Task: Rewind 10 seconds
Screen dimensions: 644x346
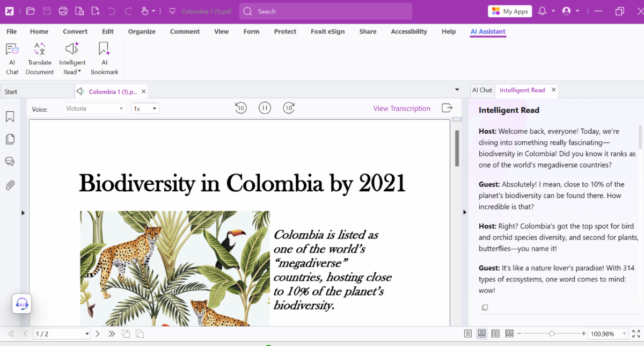Action: click(240, 108)
